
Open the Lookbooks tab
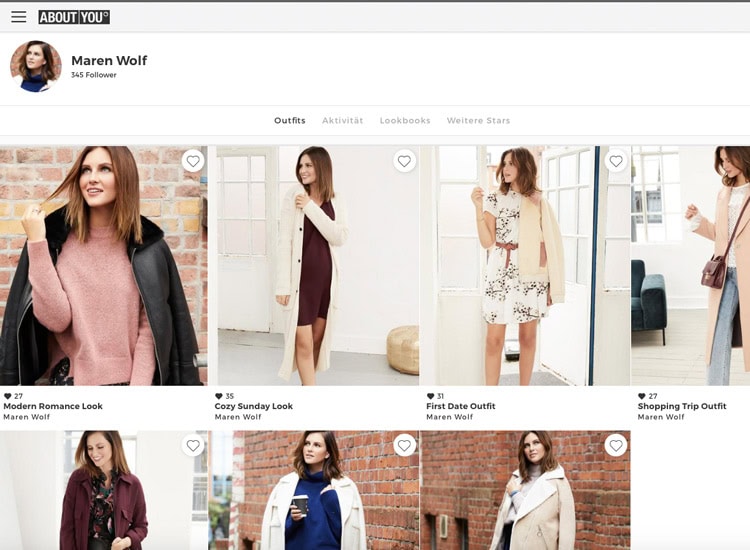[x=405, y=121]
